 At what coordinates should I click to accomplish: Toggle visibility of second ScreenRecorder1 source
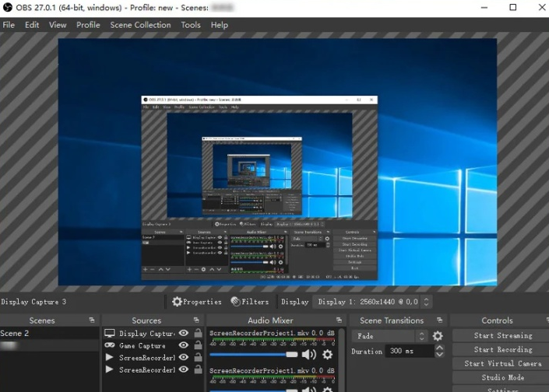pyautogui.click(x=184, y=369)
